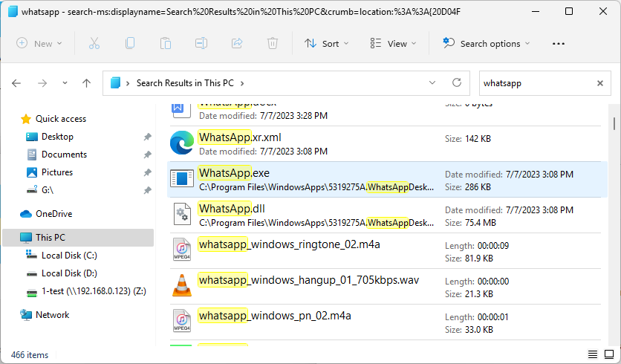
Task: Click the 466 items status text
Action: tap(30, 355)
